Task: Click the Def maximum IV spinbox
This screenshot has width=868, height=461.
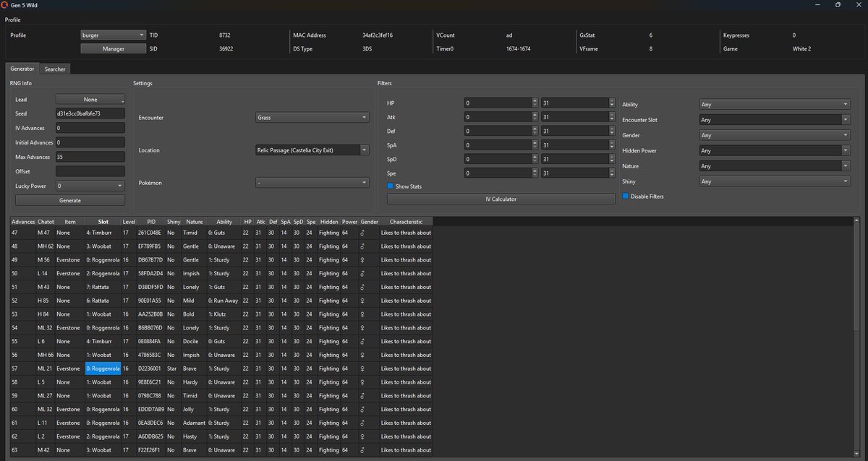Action: [x=578, y=132]
